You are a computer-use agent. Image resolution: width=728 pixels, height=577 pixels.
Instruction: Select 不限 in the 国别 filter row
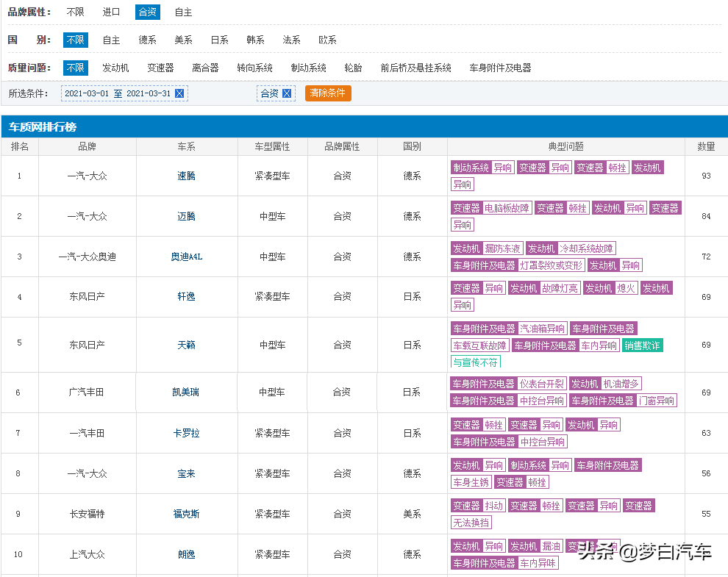pos(75,40)
